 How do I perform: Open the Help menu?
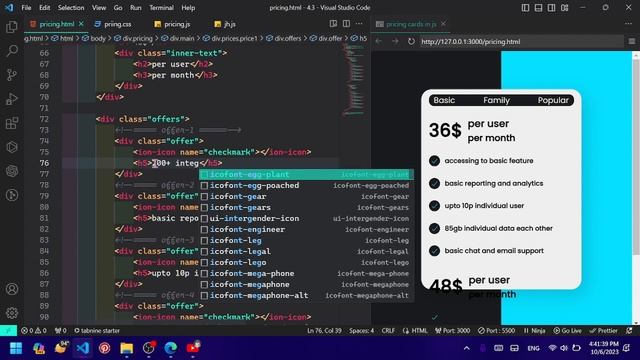[188, 8]
